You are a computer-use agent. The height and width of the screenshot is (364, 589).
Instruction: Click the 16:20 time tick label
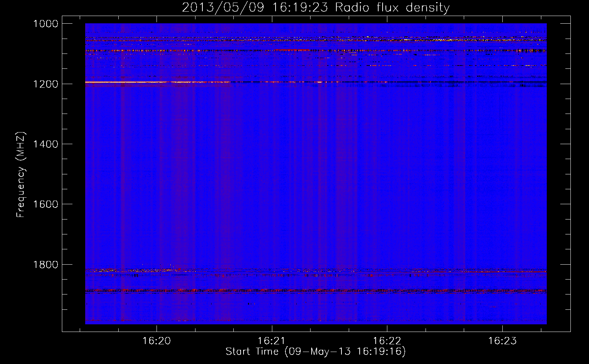157,341
